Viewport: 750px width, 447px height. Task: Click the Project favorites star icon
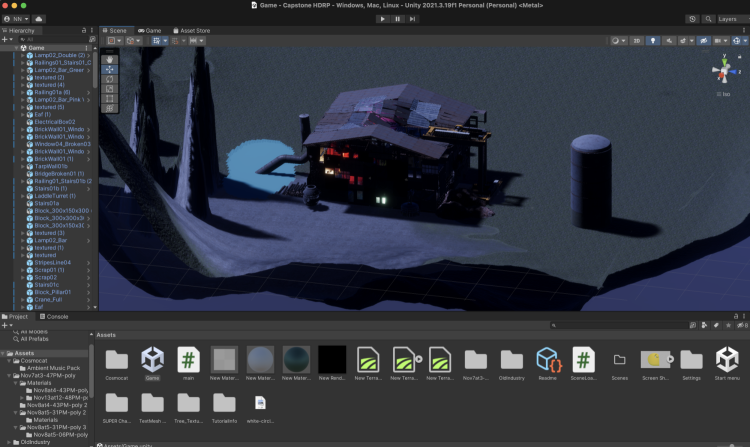[728, 325]
